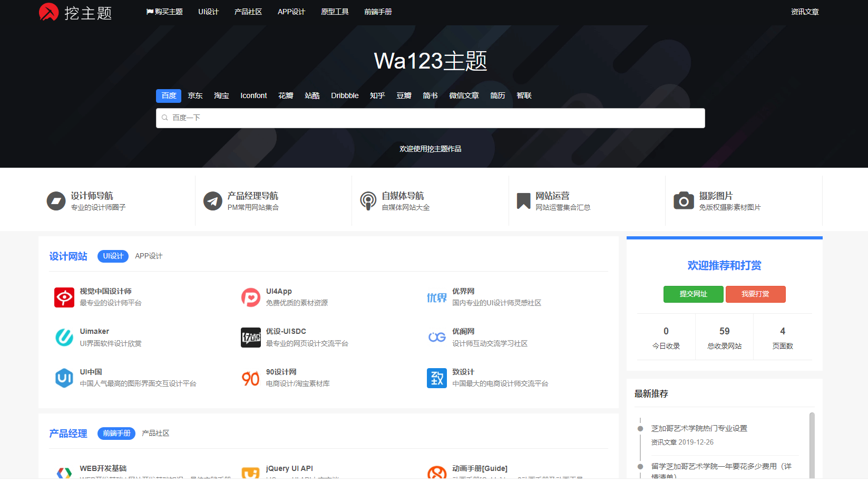868x481 pixels.
Task: Open the 自媒体导航 podcast icon
Action: click(368, 201)
